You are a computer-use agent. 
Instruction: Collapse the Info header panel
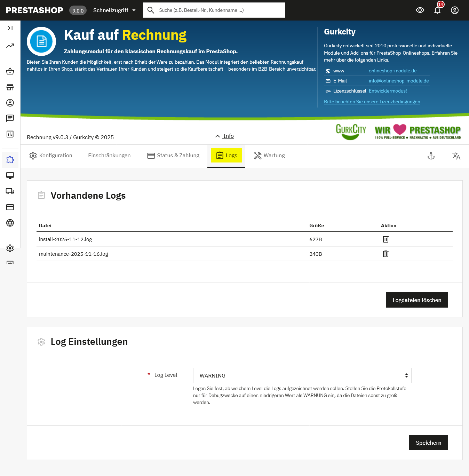pos(224,136)
